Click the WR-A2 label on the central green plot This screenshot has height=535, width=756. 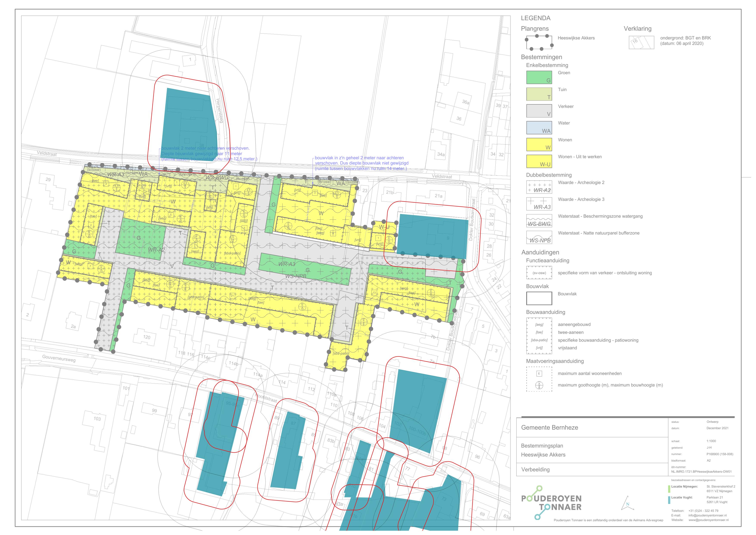pos(157,250)
